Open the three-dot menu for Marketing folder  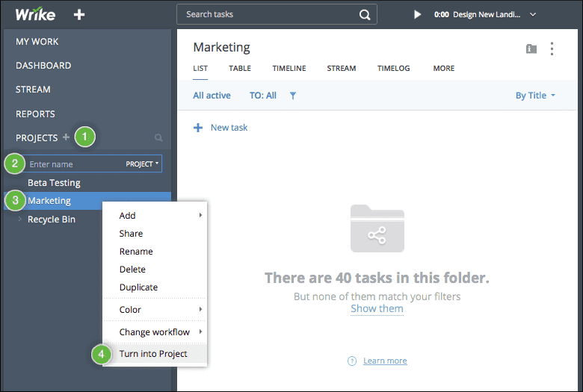tap(552, 49)
